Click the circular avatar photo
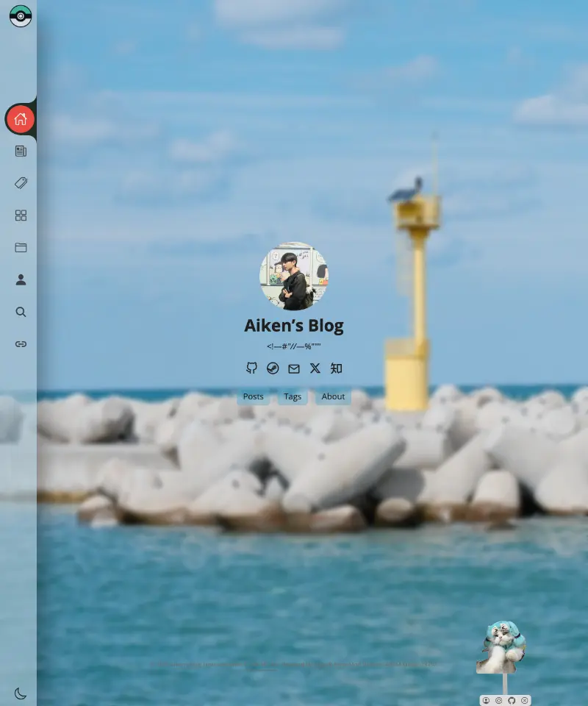 tap(294, 276)
